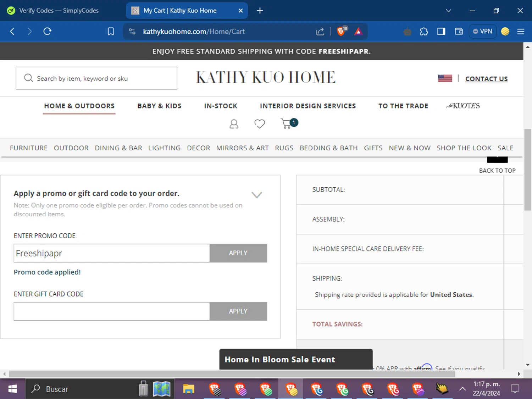The image size is (532, 399).
Task: Open Home & Outdoors menu
Action: point(79,106)
